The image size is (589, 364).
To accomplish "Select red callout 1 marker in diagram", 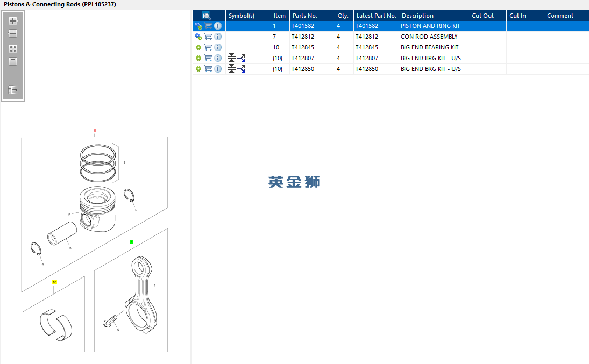I will 95,130.
